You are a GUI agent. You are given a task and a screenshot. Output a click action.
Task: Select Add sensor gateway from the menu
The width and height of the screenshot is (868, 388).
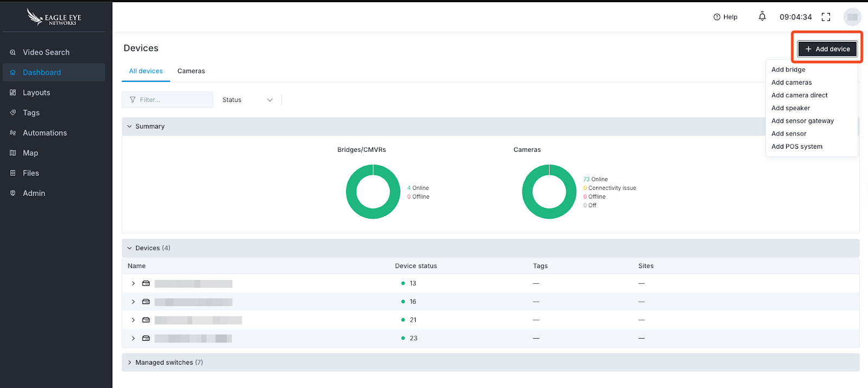tap(802, 121)
